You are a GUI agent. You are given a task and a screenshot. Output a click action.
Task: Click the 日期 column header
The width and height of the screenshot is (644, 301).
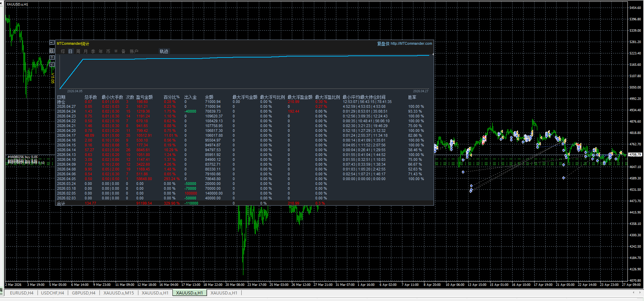(61, 97)
